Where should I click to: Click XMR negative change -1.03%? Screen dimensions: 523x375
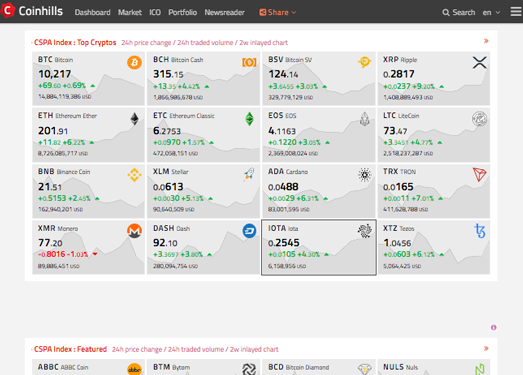pyautogui.click(x=78, y=254)
